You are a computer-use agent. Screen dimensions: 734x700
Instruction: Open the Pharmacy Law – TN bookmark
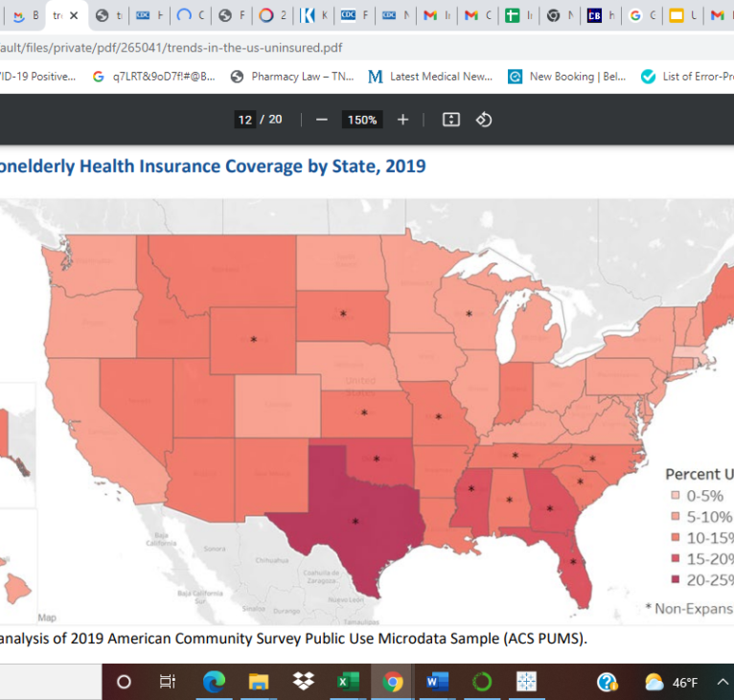pyautogui.click(x=292, y=77)
